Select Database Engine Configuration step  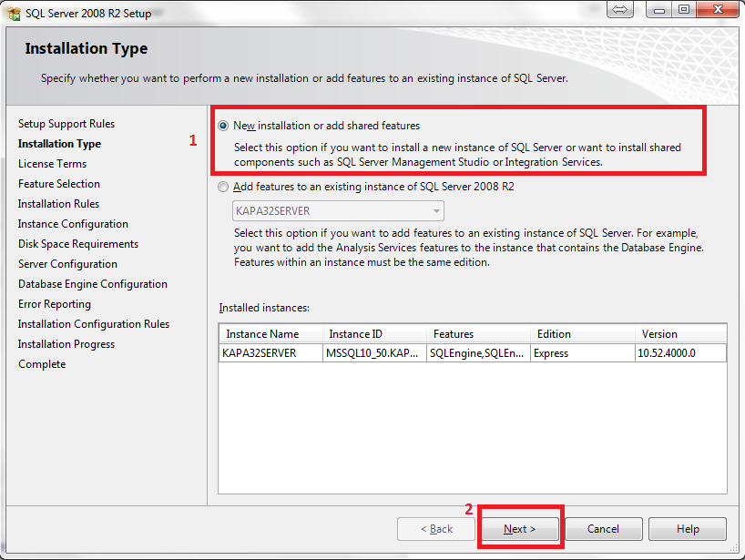(93, 283)
